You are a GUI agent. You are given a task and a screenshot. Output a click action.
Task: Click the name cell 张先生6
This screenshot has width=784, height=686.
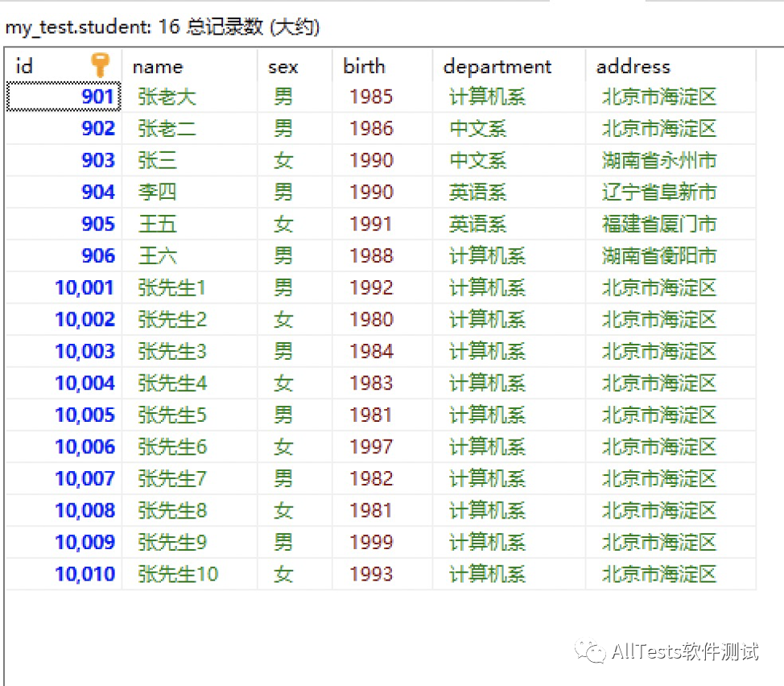coord(189,447)
